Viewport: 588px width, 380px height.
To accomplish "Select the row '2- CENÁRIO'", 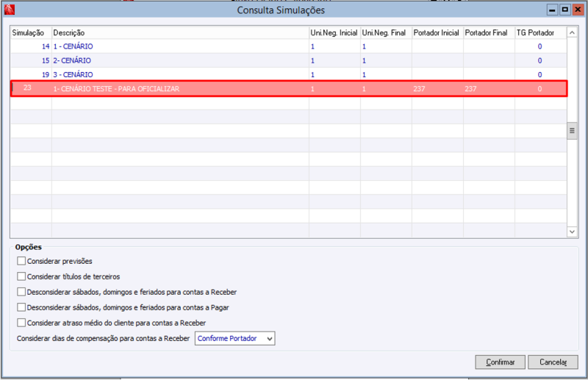I will (288, 60).
